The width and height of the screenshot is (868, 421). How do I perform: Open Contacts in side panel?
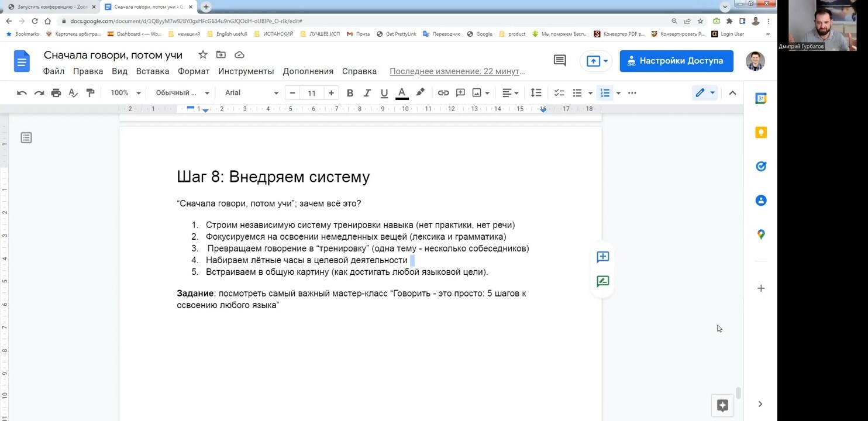point(761,201)
